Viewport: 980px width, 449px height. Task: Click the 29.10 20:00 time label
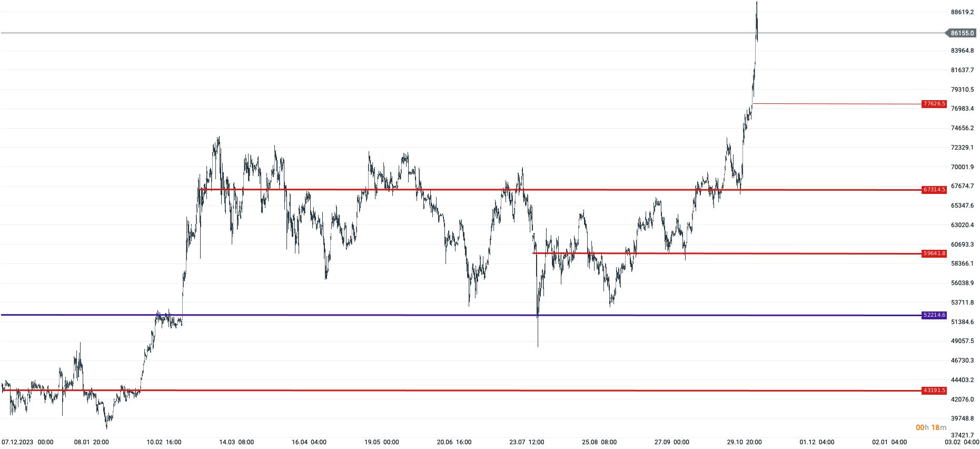point(745,442)
